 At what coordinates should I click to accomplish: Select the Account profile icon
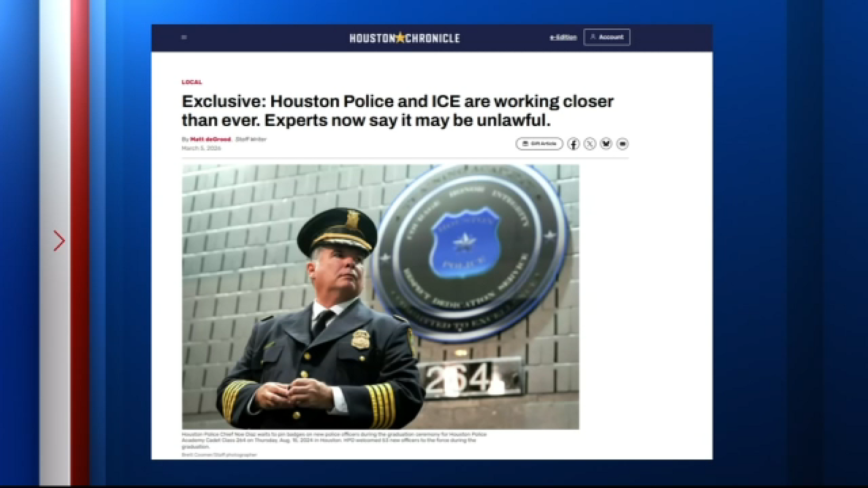point(591,37)
